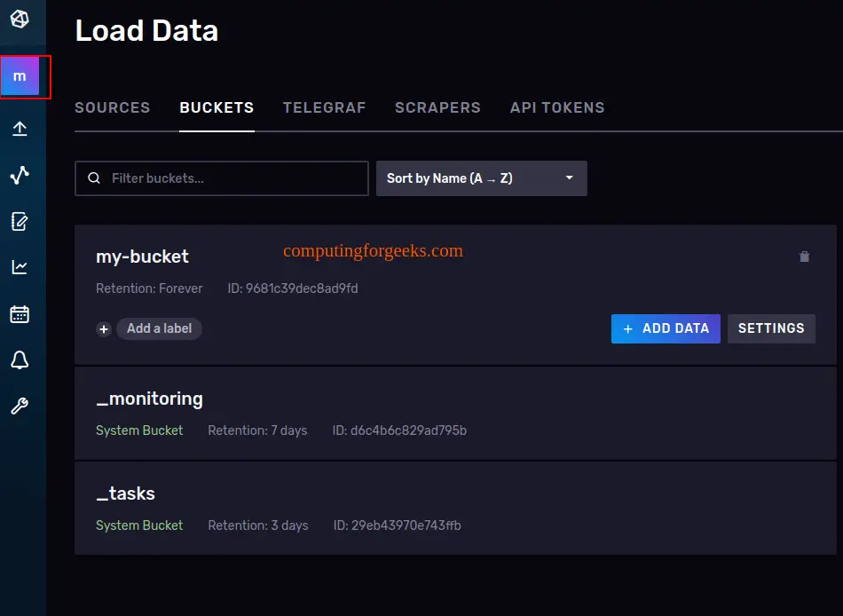Open the Tasks calendar icon
The height and width of the screenshot is (616, 843).
(x=20, y=313)
